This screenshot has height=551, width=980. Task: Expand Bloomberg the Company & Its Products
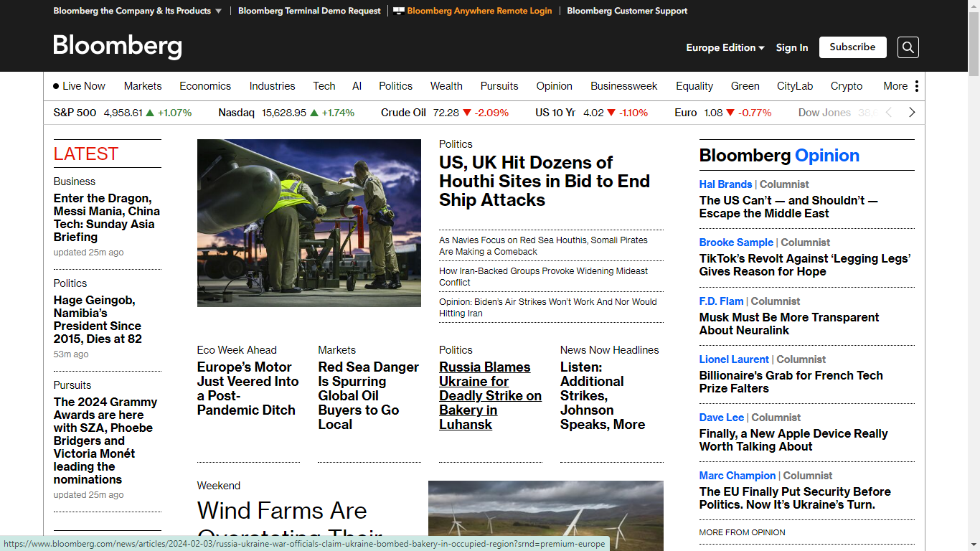pyautogui.click(x=138, y=11)
